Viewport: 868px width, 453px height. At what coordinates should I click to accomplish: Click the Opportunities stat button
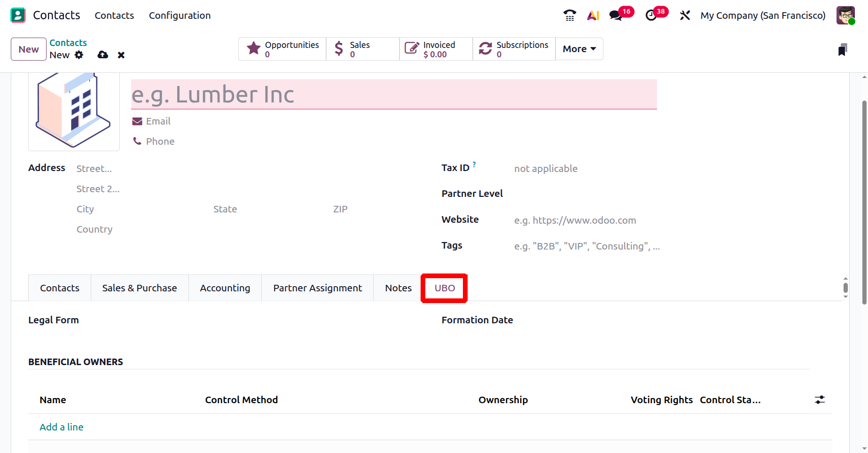point(282,49)
